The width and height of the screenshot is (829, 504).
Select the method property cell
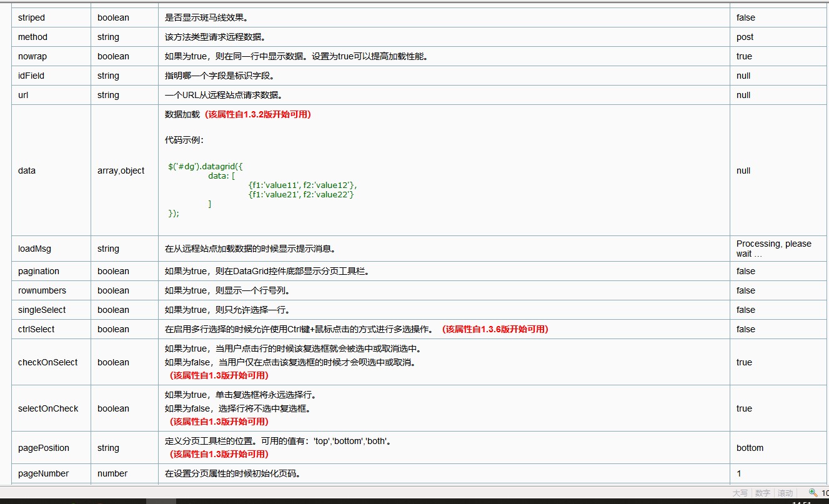click(32, 37)
